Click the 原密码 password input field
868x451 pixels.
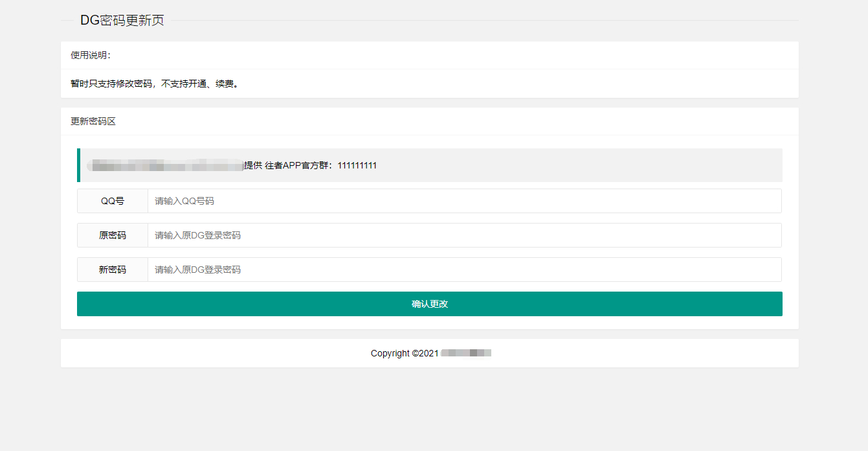point(388,235)
